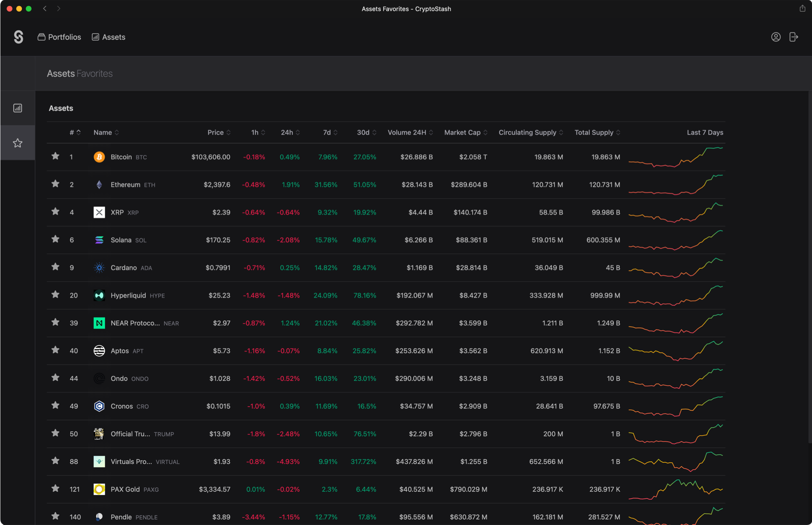
Task: Toggle the Hyperliquid favorite star
Action: click(x=56, y=294)
